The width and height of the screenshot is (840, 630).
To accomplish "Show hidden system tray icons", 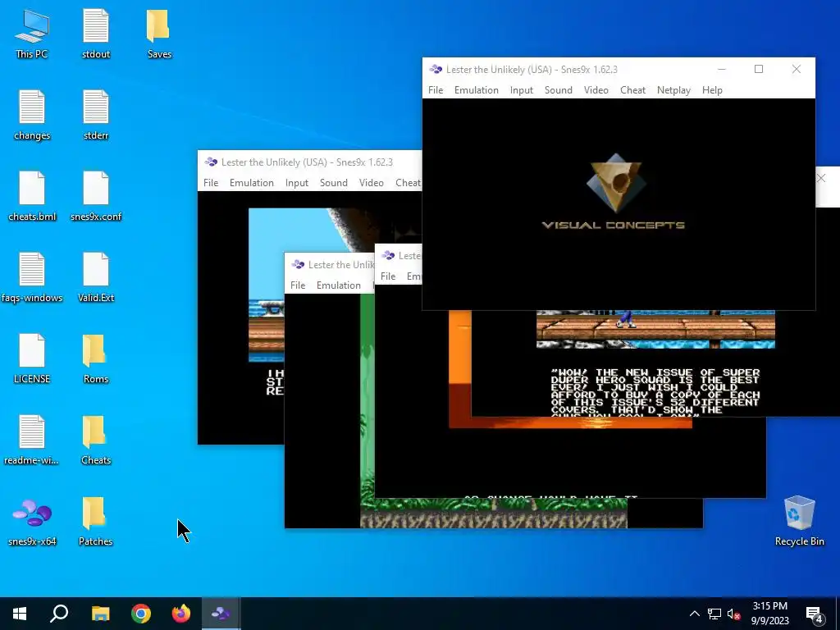I will tap(694, 614).
